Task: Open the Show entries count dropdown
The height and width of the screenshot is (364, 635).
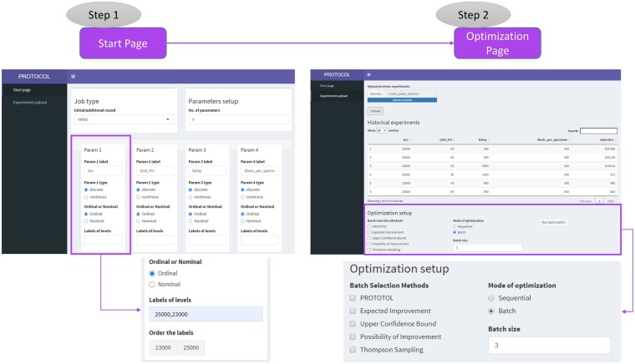Action: [383, 130]
